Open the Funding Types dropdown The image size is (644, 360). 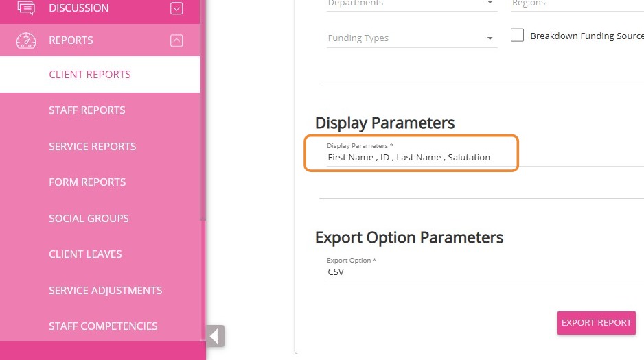[411, 38]
